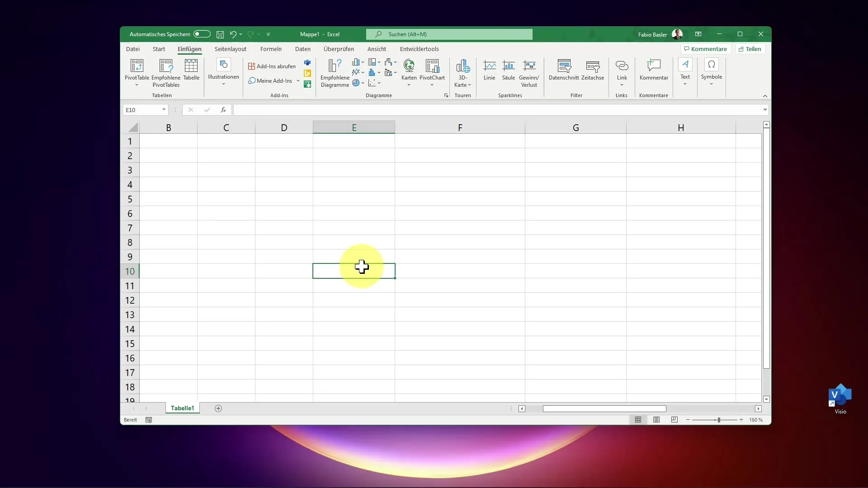
Task: Expand the Meine Add-Ins dropdown arrow
Action: [298, 81]
